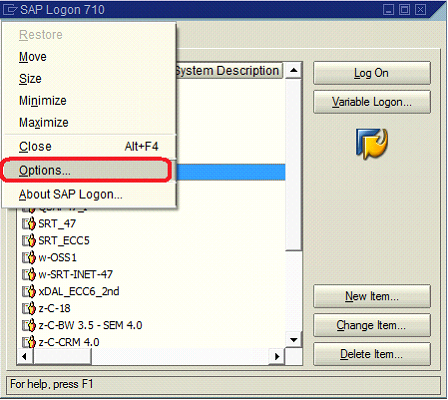Screen dimensions: 448x400
Task: Click the horizontal scroll right arrow
Action: [277, 356]
